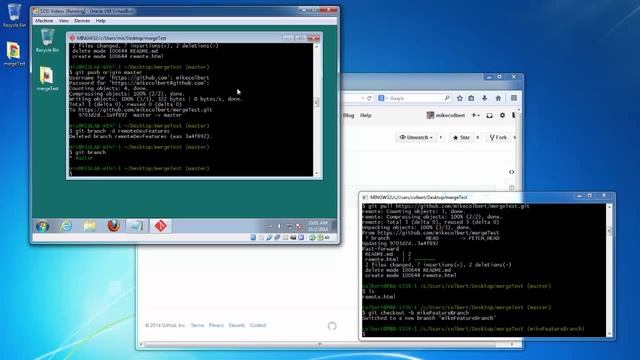The image size is (640, 360).
Task: Open GitHub account settings gear icon
Action: pyautogui.click(x=502, y=116)
